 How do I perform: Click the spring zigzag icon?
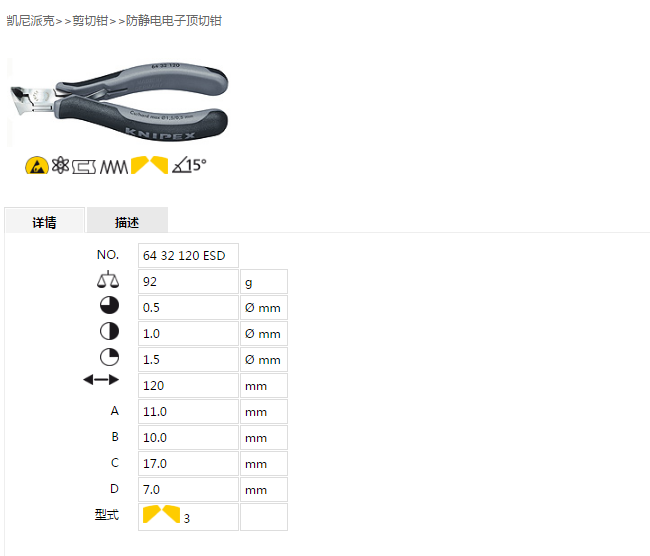point(114,167)
